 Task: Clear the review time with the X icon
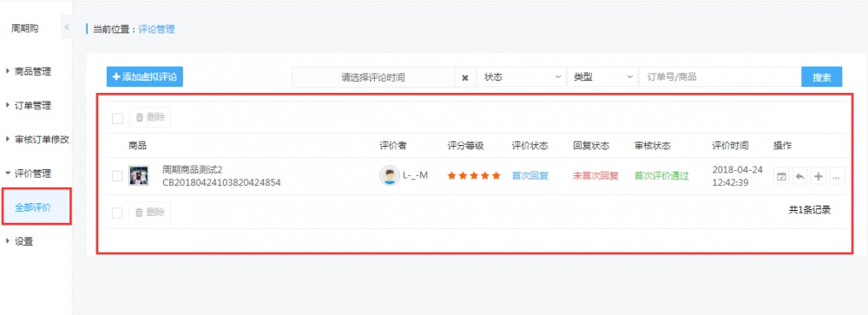[465, 77]
